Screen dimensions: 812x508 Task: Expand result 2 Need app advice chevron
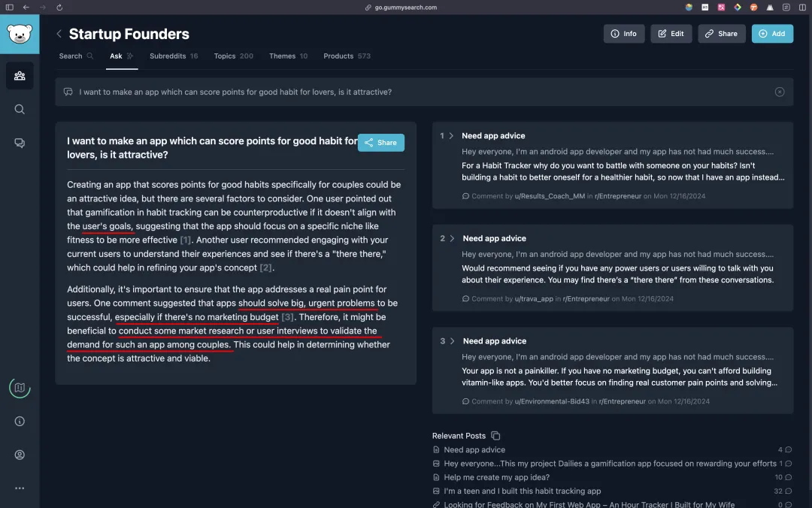(x=452, y=238)
